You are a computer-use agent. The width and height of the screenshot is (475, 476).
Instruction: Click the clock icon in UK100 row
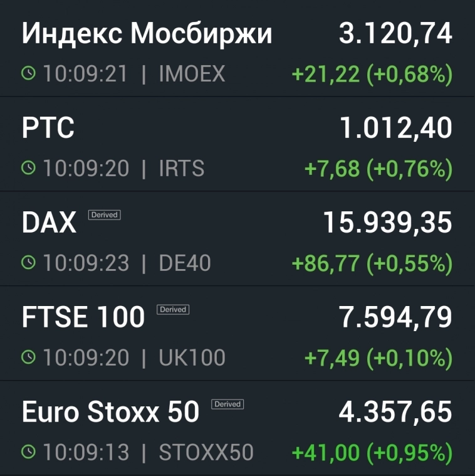(x=28, y=357)
